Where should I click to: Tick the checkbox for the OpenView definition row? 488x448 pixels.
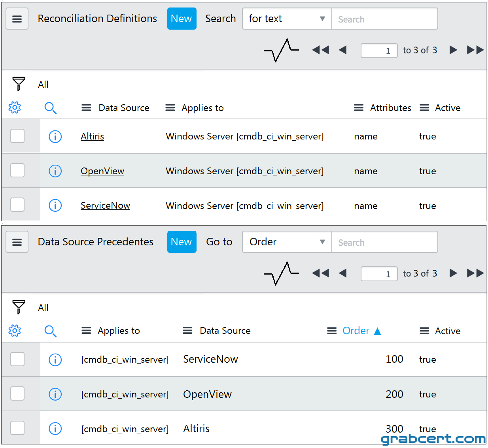[x=17, y=170]
